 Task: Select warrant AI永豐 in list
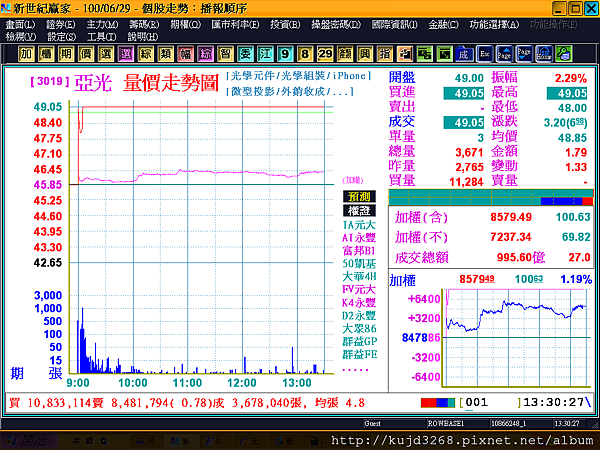point(359,238)
